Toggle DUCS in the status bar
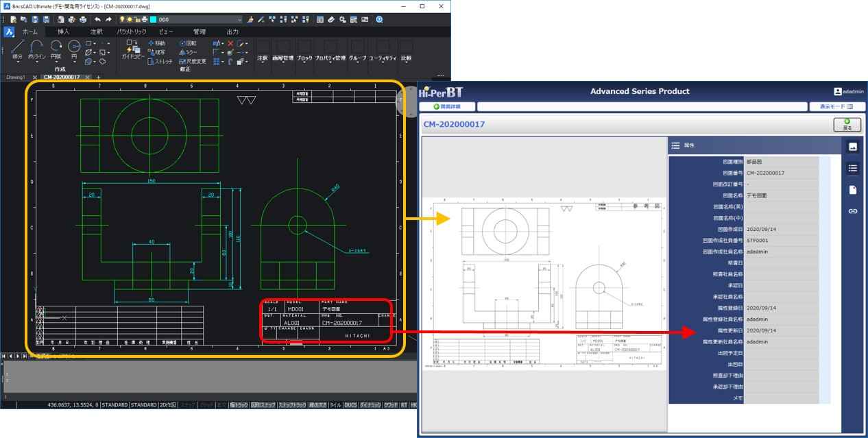The width and height of the screenshot is (868, 438). click(350, 405)
